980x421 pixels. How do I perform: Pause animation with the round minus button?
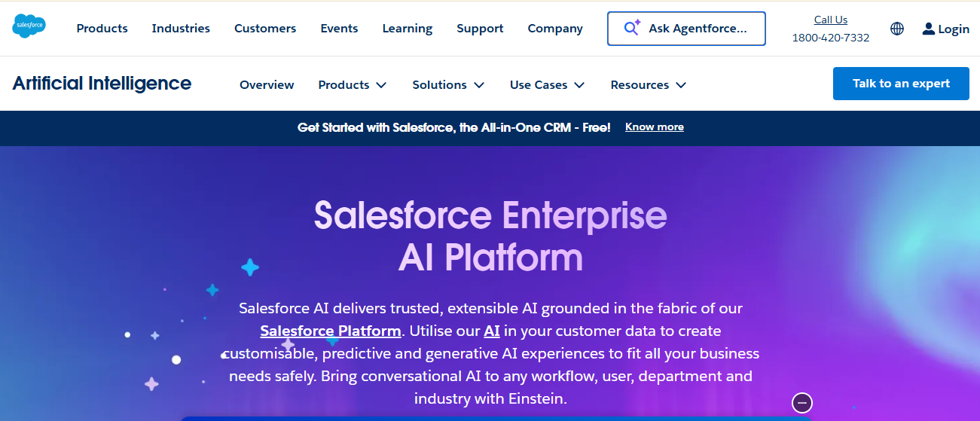coord(802,403)
